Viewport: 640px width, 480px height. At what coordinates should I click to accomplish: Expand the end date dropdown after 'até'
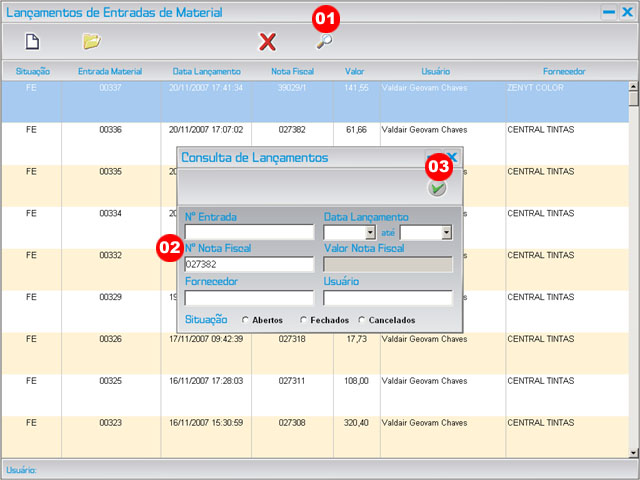click(446, 232)
